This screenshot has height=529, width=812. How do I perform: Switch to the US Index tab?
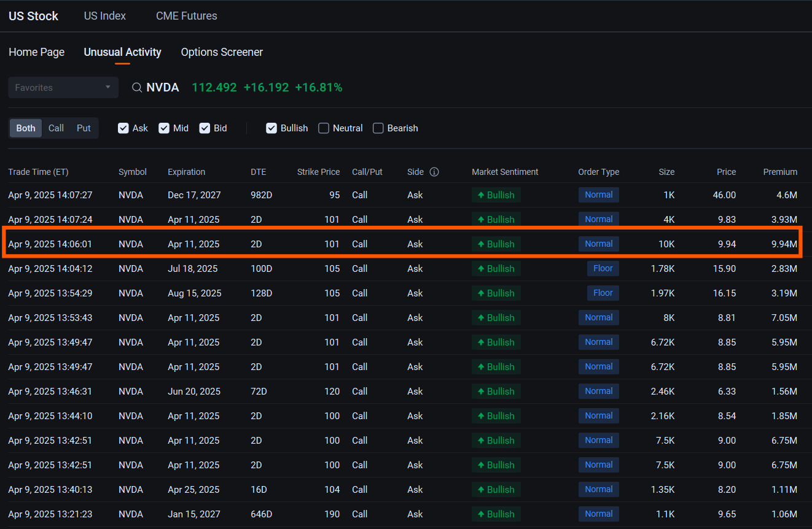point(105,16)
